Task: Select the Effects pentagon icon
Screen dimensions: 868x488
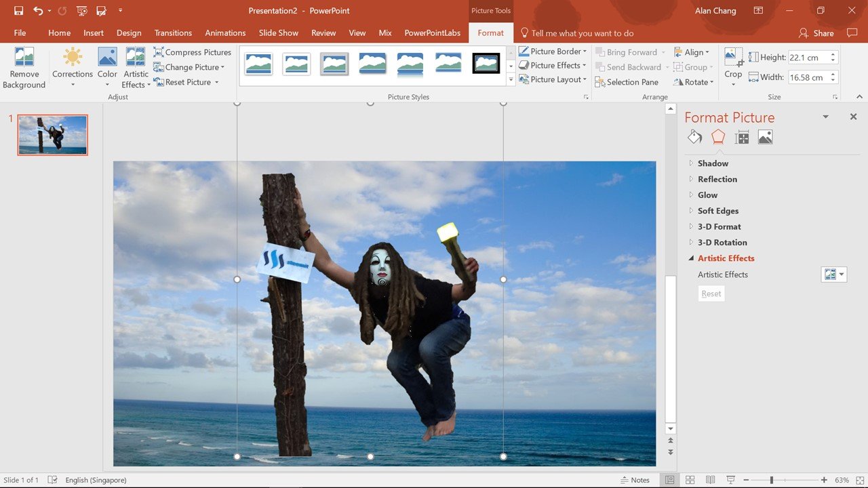Action: [718, 138]
